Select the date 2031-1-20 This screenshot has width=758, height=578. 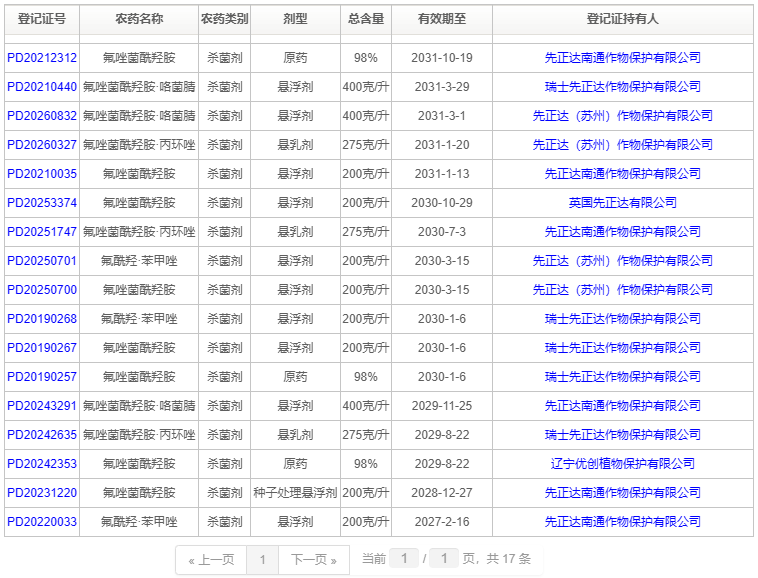pyautogui.click(x=442, y=145)
